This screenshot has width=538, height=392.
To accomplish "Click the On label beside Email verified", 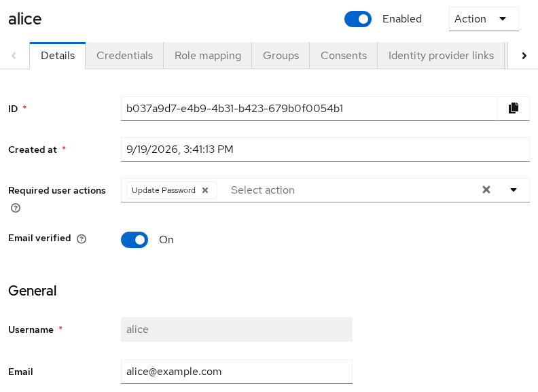I will 166,240.
